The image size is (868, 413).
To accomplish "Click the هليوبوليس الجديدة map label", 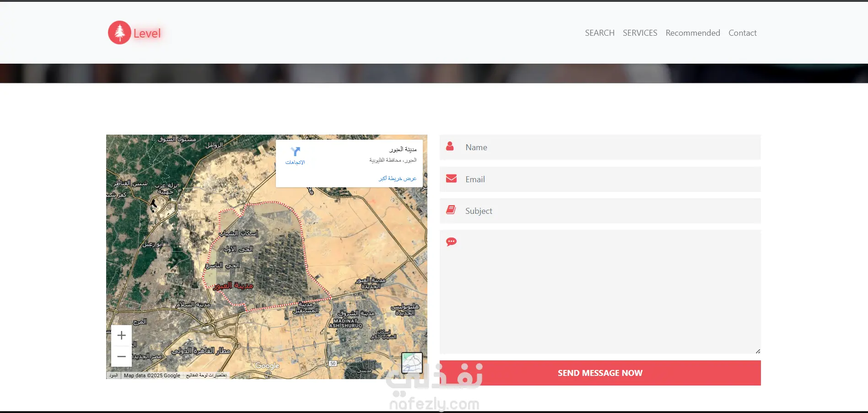I will point(405,310).
